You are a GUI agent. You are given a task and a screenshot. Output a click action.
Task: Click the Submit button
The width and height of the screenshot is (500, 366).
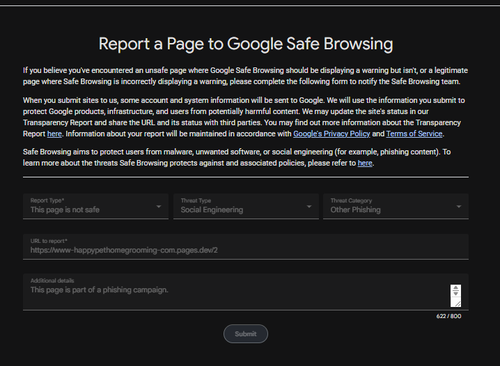click(246, 334)
